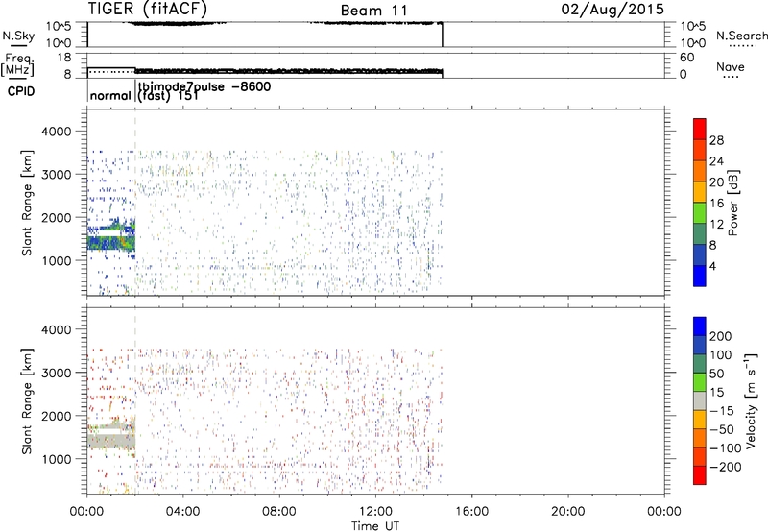Screen dimensions: 768x532
Task: Click the 'Velocity [m s-1]' colorbar label
Action: point(751,400)
